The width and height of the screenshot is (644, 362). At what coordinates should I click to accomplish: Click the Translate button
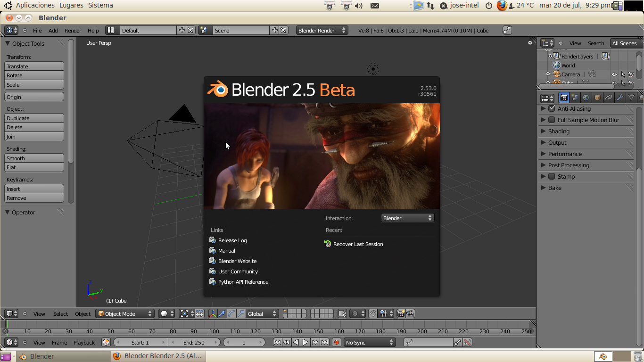pyautogui.click(x=34, y=66)
